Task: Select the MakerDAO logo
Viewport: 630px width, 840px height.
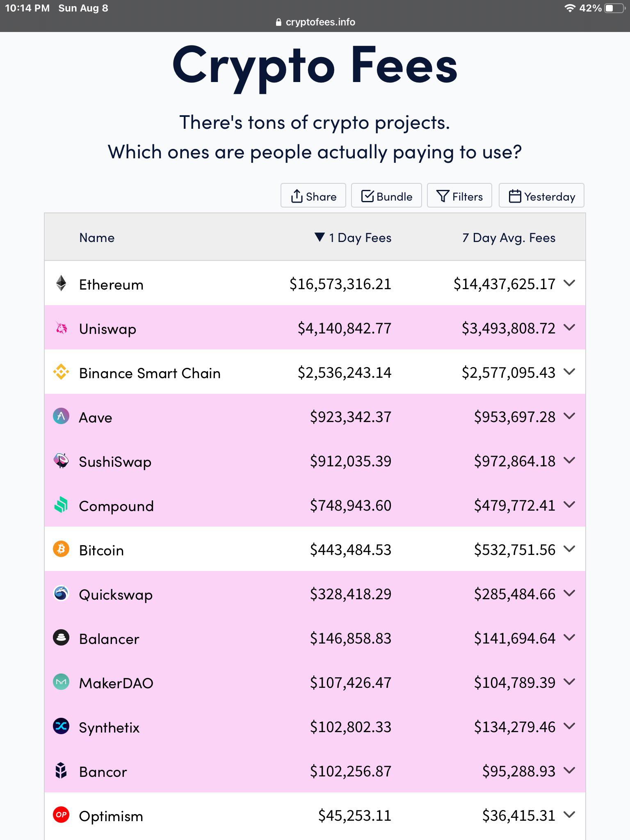Action: tap(61, 682)
